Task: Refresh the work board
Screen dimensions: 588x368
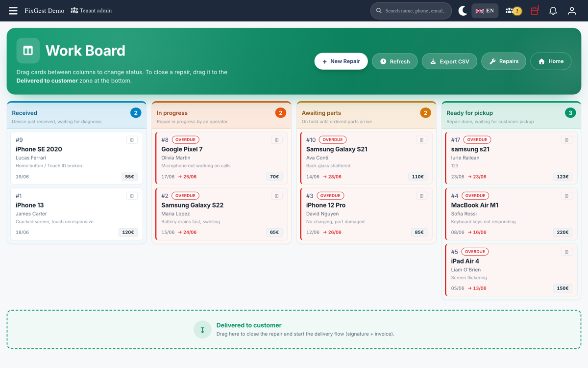Action: [x=395, y=61]
